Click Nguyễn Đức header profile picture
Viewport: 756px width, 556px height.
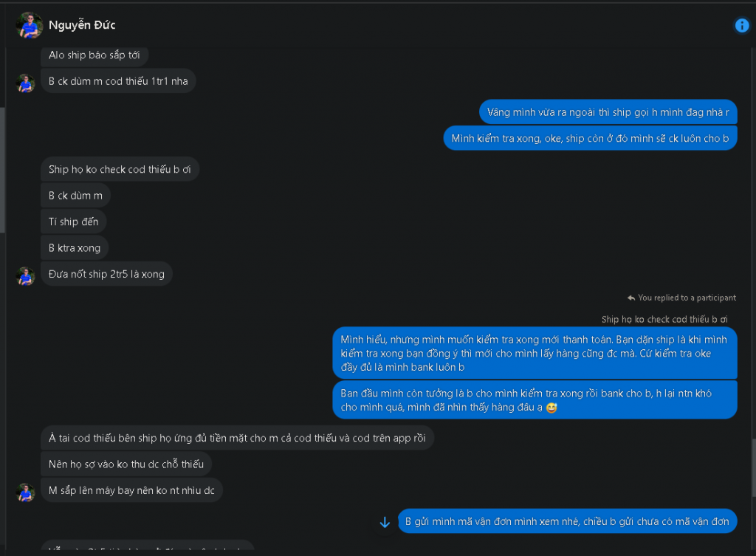point(30,25)
